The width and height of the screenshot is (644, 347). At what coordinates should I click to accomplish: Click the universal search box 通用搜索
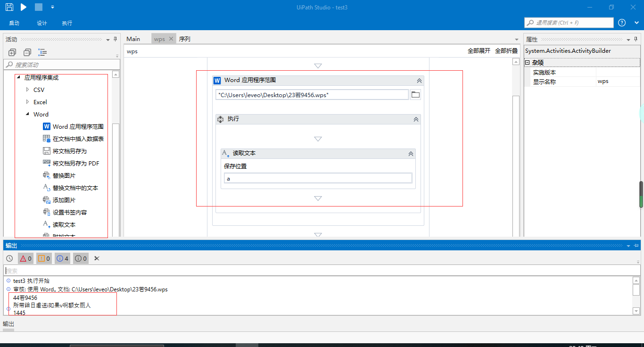click(569, 23)
